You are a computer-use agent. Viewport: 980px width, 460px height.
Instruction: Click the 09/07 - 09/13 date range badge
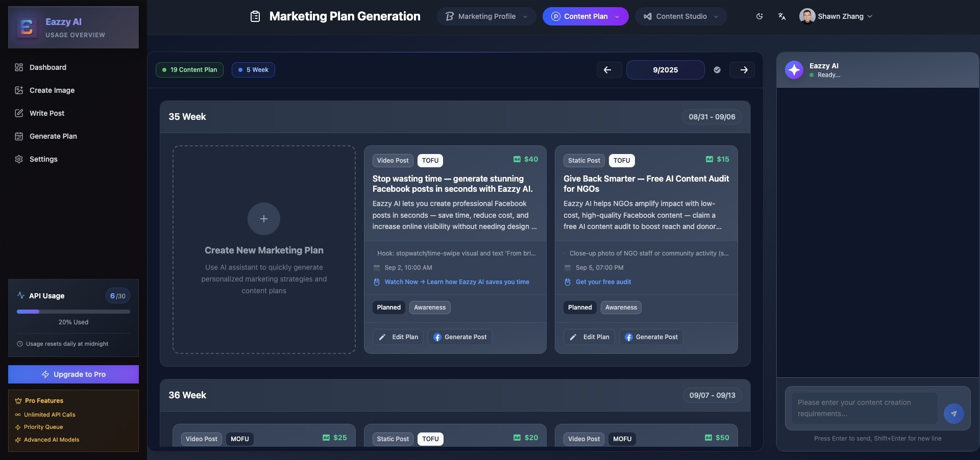713,395
